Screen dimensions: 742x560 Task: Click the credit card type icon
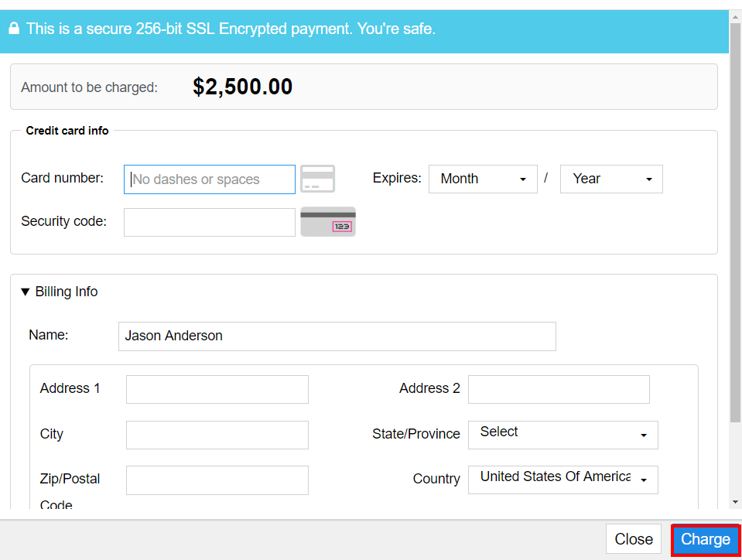click(317, 179)
